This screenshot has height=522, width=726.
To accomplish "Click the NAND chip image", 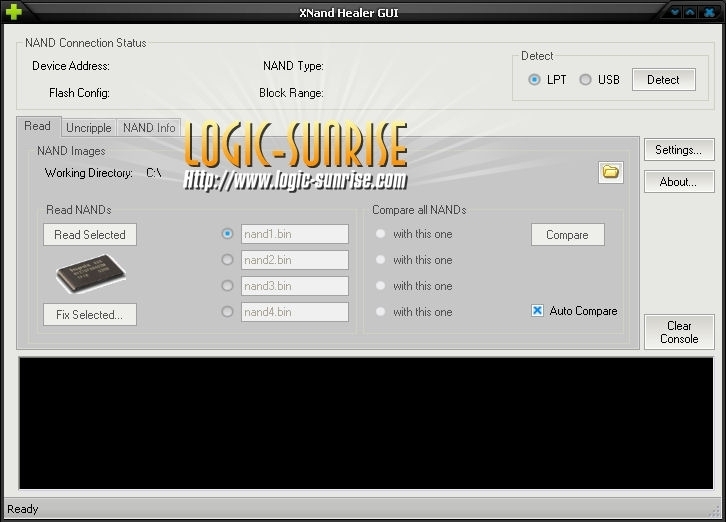I will click(89, 274).
